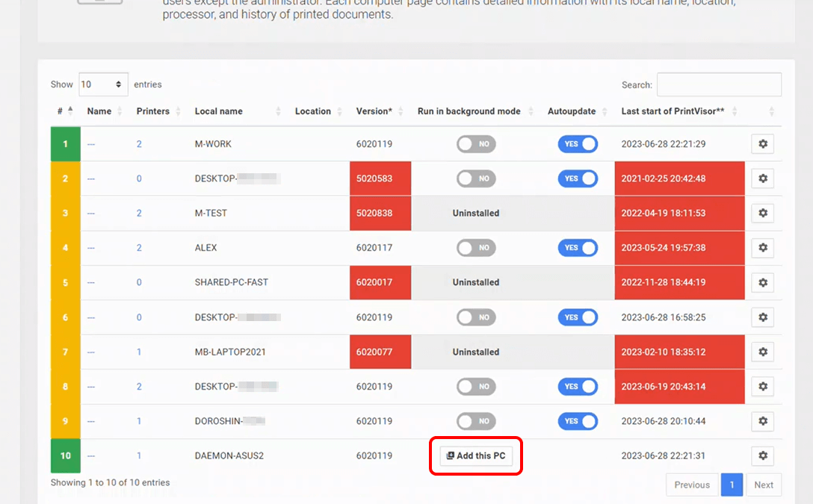This screenshot has width=813, height=504.
Task: Open printers count link for M-WORK
Action: tap(139, 144)
